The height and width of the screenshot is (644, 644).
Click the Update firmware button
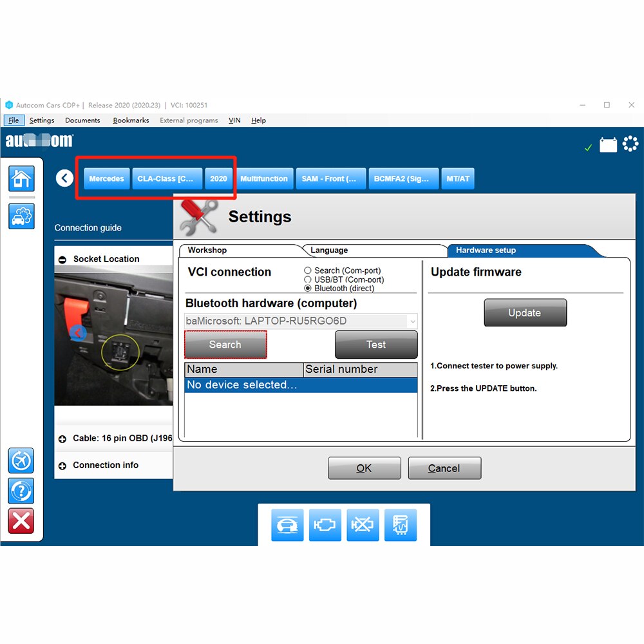(x=525, y=313)
